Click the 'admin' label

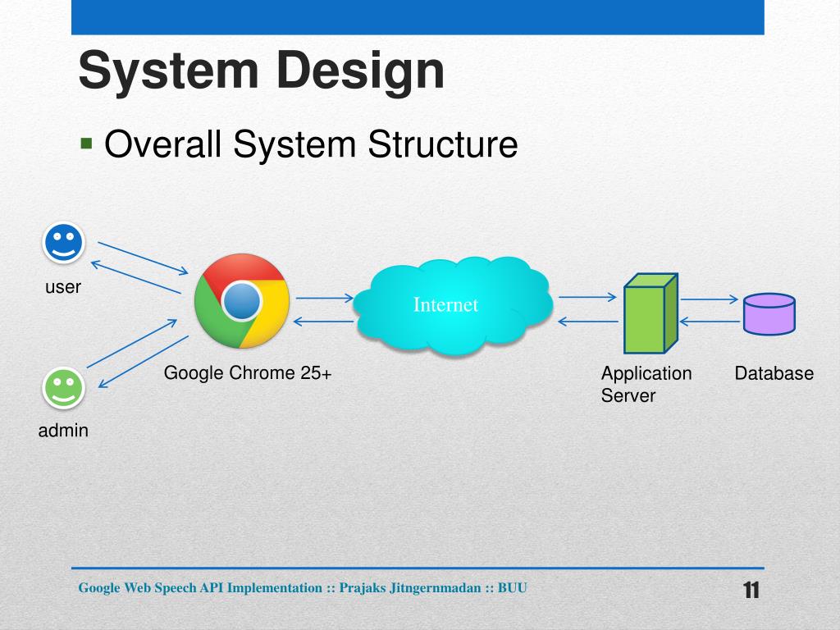coord(63,430)
